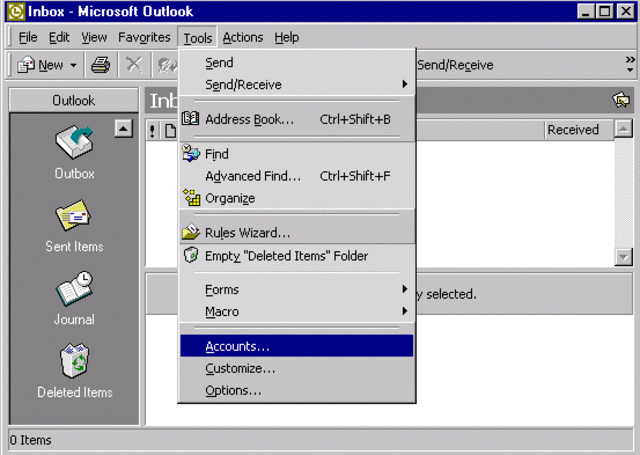This screenshot has width=640, height=455.
Task: Click the Address Book menu icon
Action: tap(190, 119)
